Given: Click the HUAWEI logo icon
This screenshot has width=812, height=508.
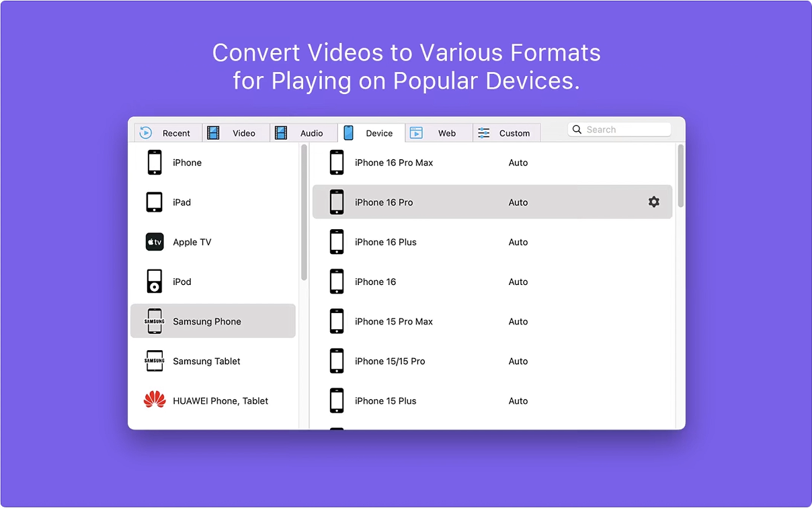Looking at the screenshot, I should tap(155, 400).
